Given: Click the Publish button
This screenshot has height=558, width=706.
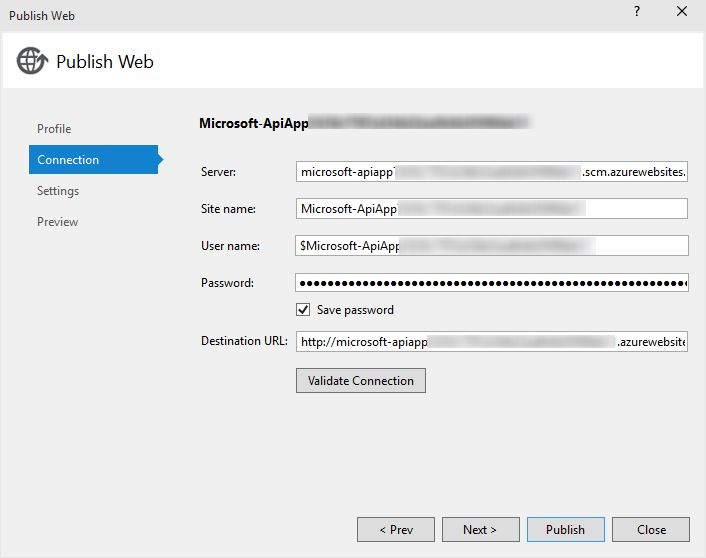Looking at the screenshot, I should point(566,530).
